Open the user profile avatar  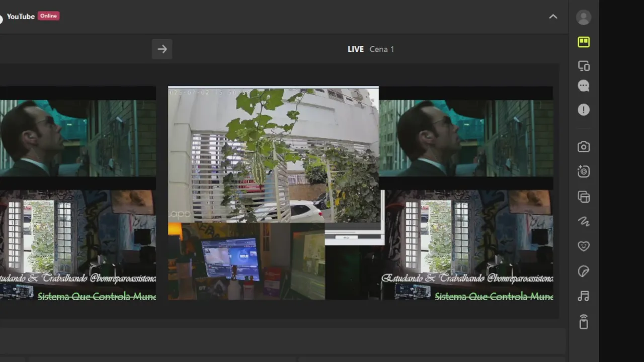tap(583, 17)
